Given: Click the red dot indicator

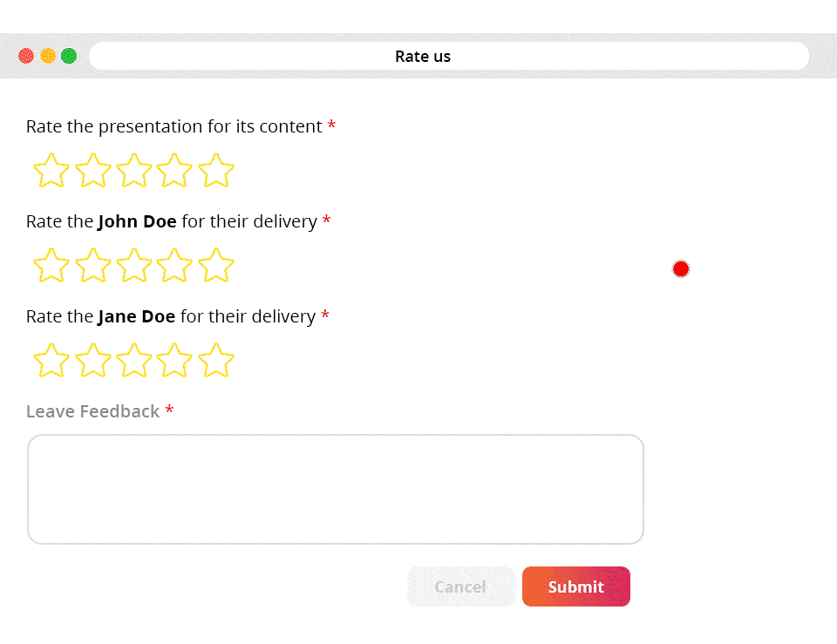Looking at the screenshot, I should [x=681, y=269].
